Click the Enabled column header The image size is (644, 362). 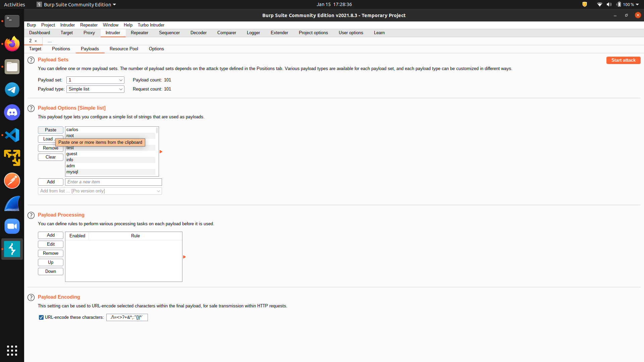(77, 236)
